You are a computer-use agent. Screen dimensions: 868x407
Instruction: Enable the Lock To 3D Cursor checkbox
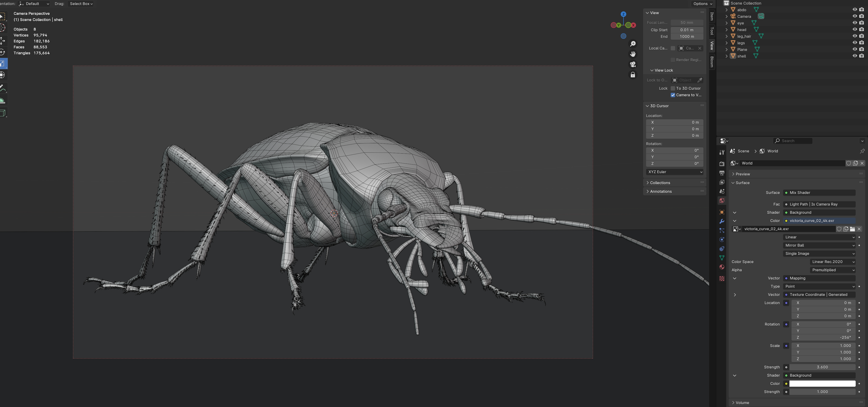[x=673, y=88]
